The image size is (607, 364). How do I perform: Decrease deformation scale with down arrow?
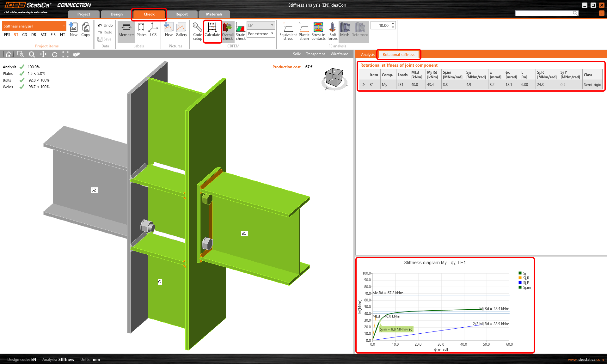pos(393,27)
